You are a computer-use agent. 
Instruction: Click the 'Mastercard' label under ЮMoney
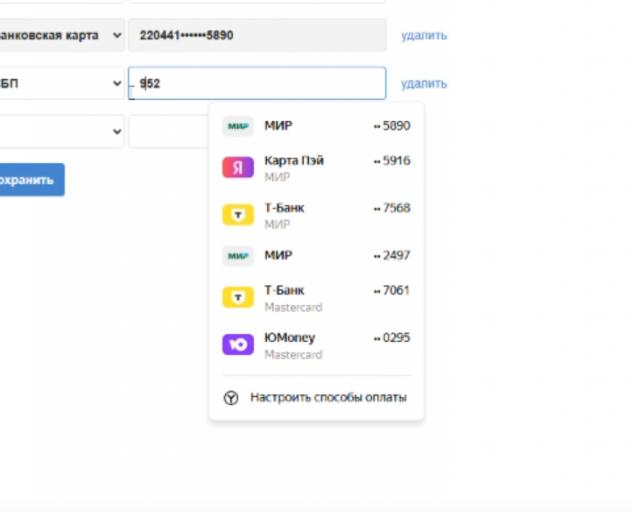(293, 355)
